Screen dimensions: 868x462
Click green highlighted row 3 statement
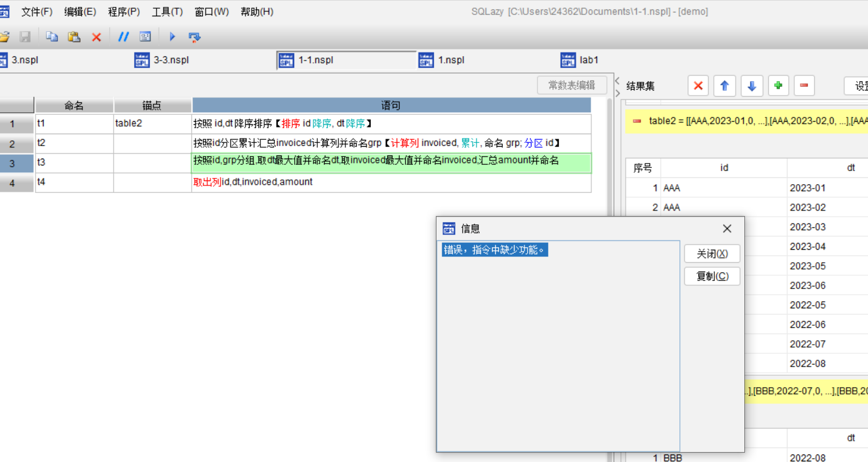click(x=391, y=163)
